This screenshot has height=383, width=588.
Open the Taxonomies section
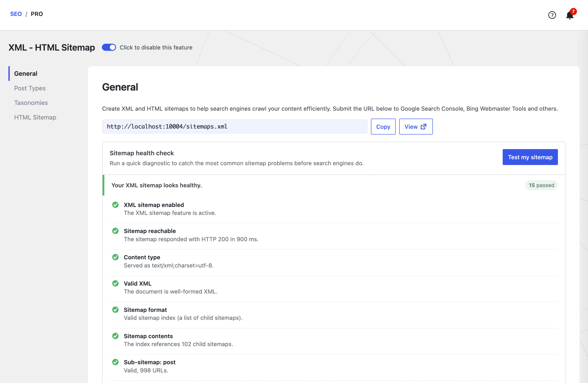click(x=31, y=103)
